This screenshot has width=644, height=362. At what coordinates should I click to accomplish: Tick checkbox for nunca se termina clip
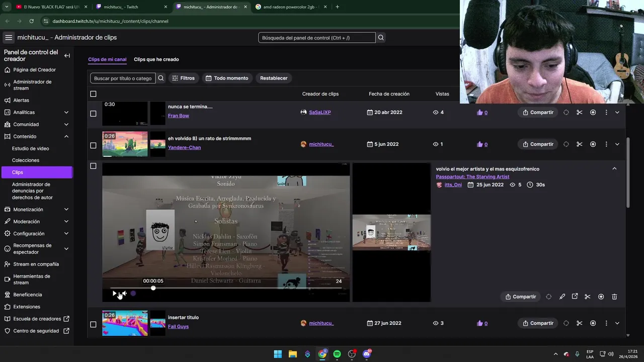pos(93,114)
